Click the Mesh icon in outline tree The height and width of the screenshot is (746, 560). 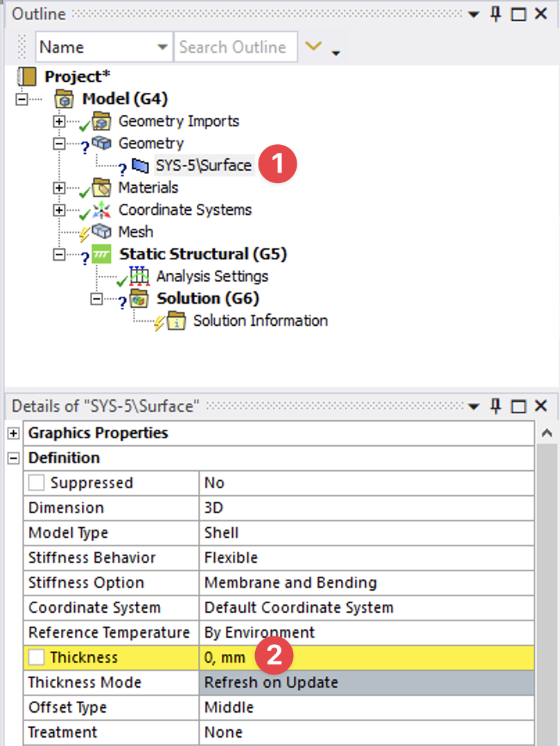[102, 232]
